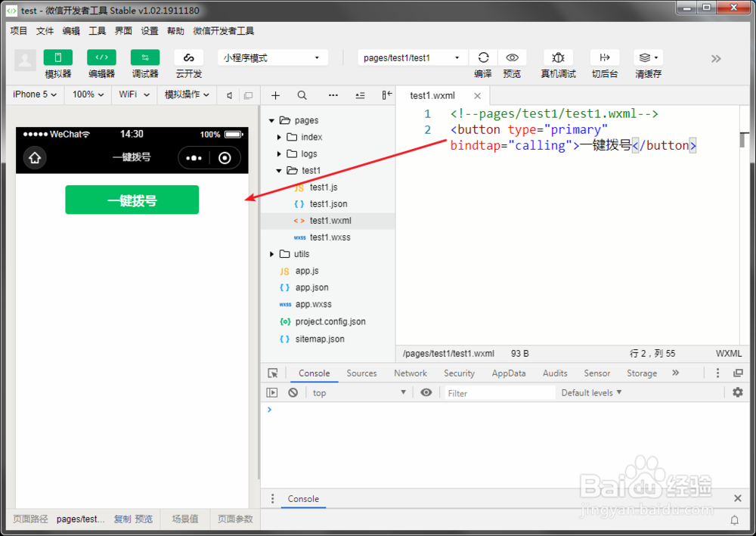Show more devtools tabs chevron
The height and width of the screenshot is (536, 756).
(x=675, y=373)
